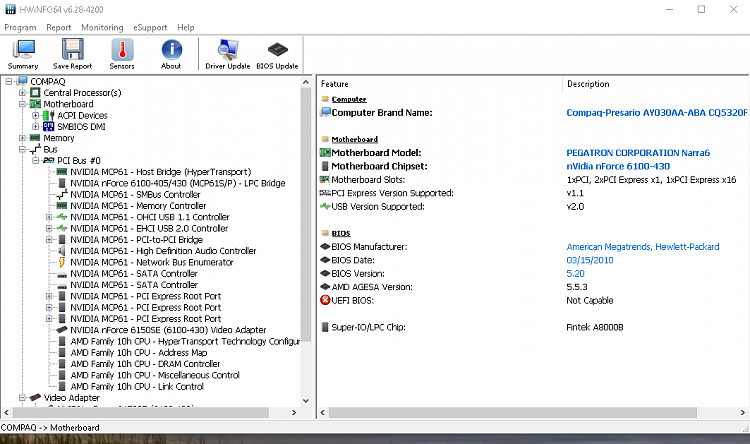Click the BIOS date 03/15/2010 link
This screenshot has width=750, height=444.
tap(590, 260)
